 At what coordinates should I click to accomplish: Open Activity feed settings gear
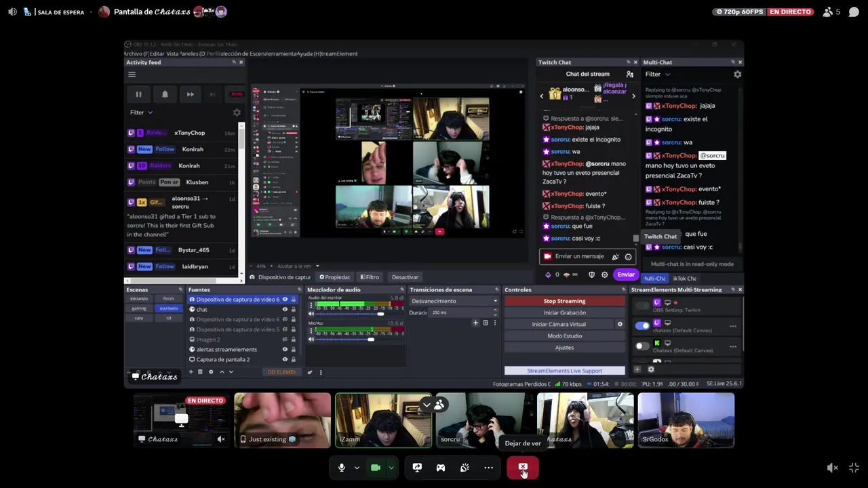coord(237,113)
